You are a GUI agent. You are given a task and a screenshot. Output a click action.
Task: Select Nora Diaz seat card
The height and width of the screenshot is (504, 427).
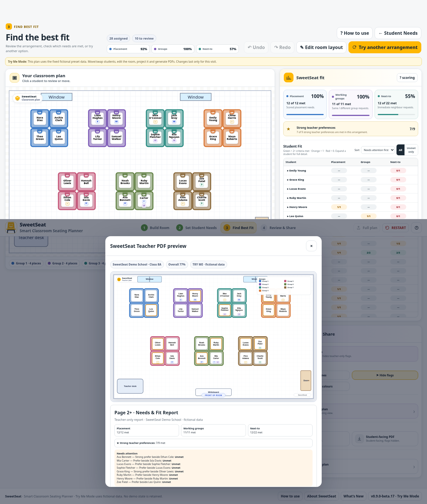40,119
